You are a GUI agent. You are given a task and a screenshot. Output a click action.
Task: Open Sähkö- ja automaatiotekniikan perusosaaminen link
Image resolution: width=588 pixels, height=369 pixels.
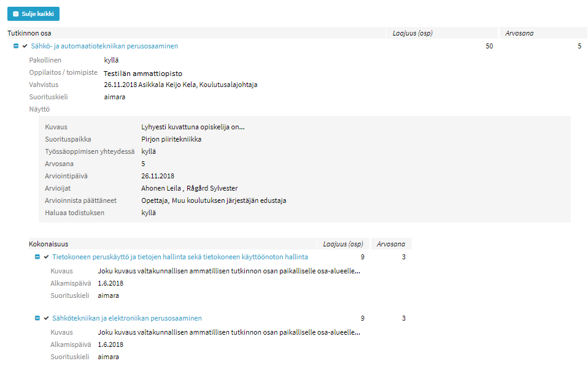[104, 46]
